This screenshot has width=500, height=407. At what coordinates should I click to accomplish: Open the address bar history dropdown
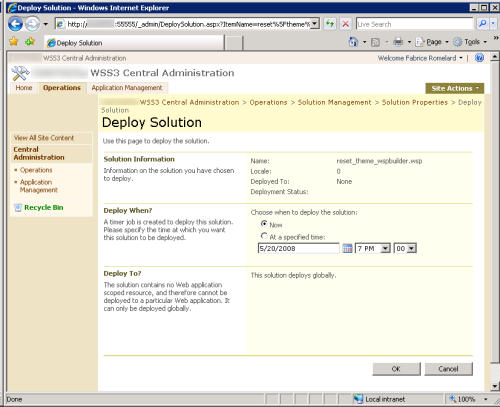coord(315,24)
